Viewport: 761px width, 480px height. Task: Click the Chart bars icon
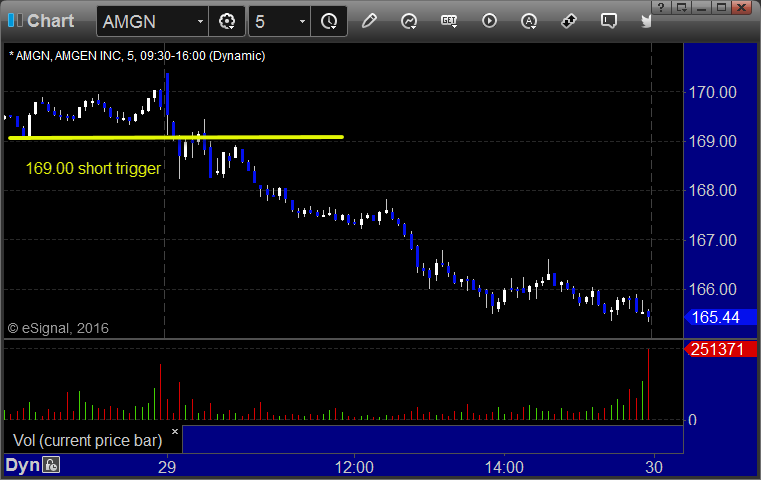(15, 20)
